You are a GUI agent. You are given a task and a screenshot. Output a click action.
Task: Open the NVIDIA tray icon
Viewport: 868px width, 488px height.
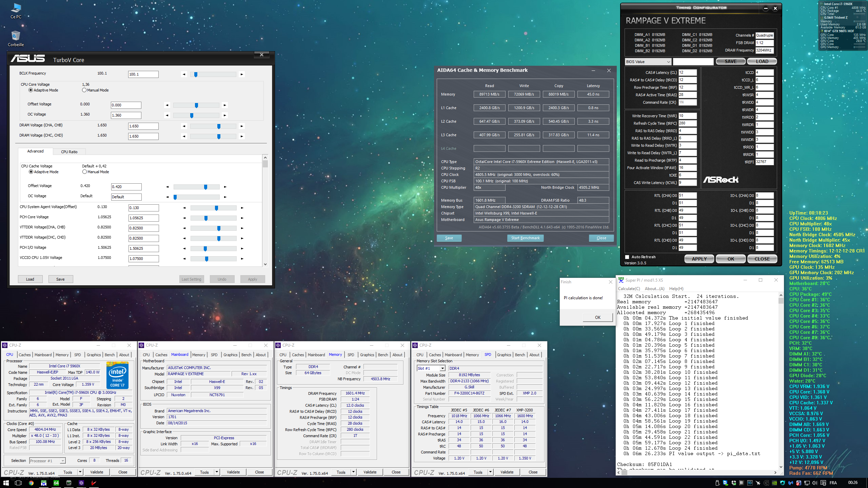tap(774, 483)
